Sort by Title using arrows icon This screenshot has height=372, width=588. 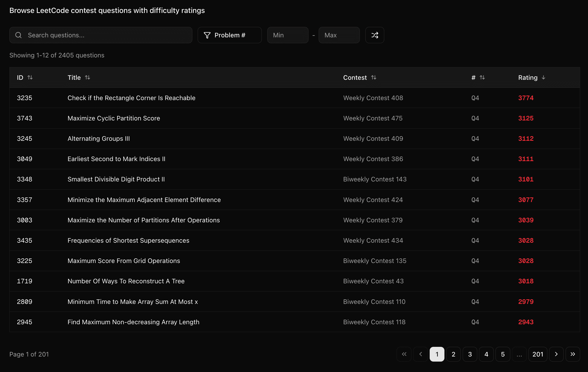(87, 77)
